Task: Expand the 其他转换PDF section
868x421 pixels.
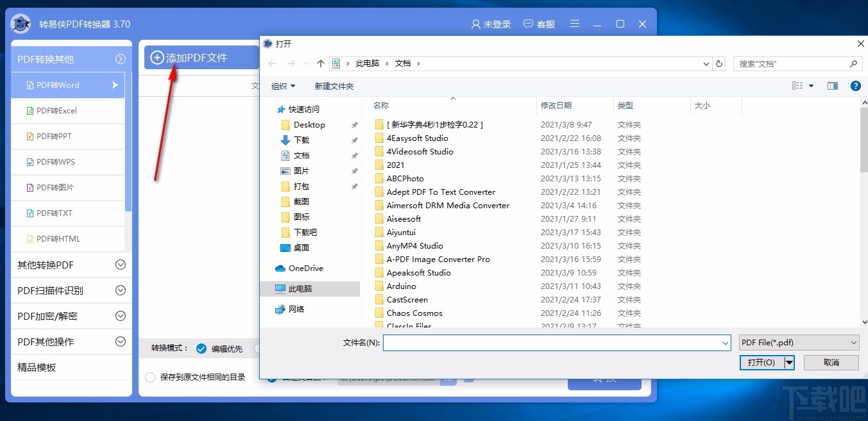Action: tap(71, 265)
